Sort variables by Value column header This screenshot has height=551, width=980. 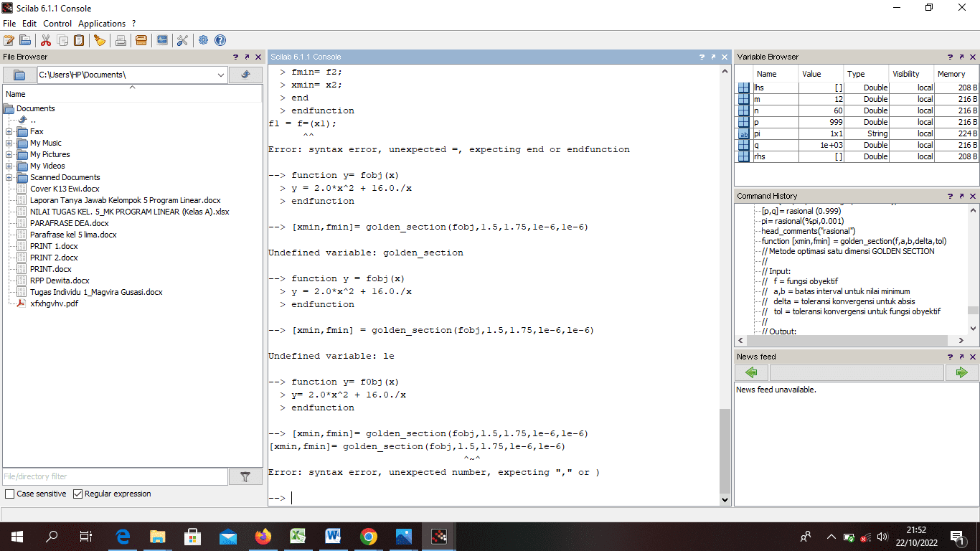coord(820,74)
